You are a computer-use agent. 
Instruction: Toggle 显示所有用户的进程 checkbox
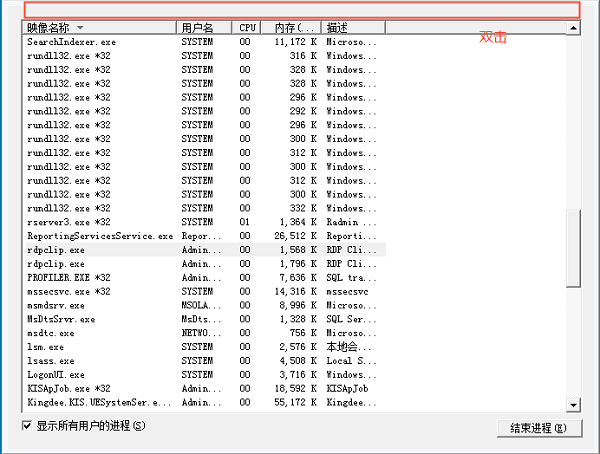pos(28,426)
